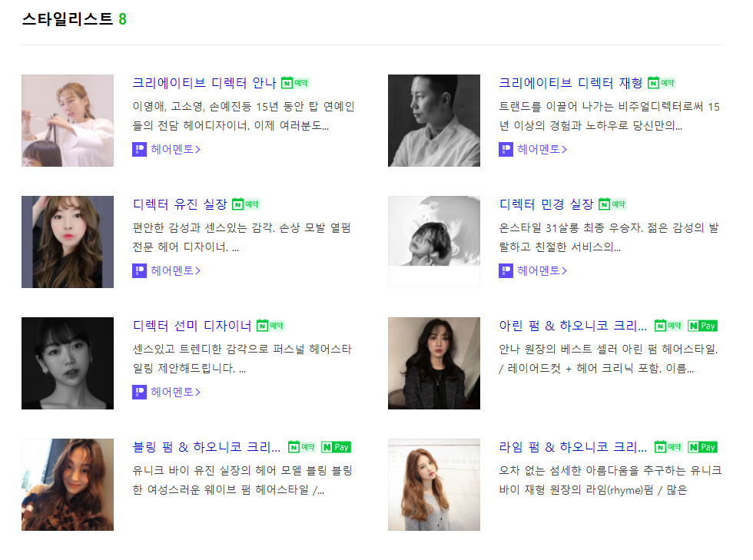Open the 아린 펌 & 하오니코 style title

[572, 326]
